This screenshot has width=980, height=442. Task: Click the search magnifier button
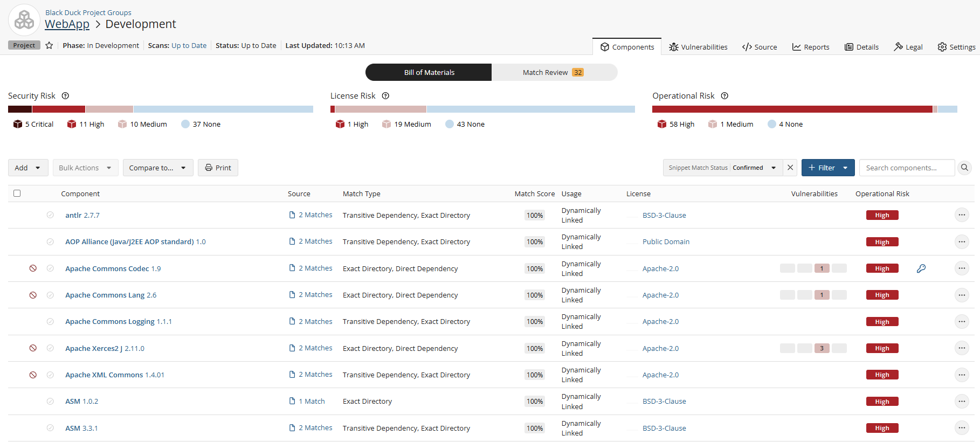(x=964, y=168)
